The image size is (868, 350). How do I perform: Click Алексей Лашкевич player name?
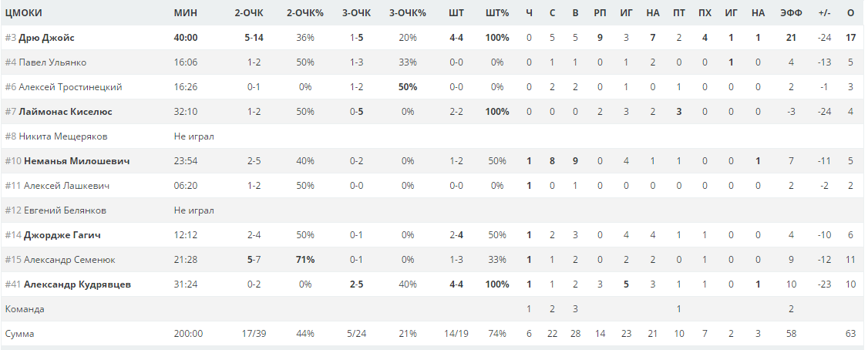pyautogui.click(x=66, y=186)
